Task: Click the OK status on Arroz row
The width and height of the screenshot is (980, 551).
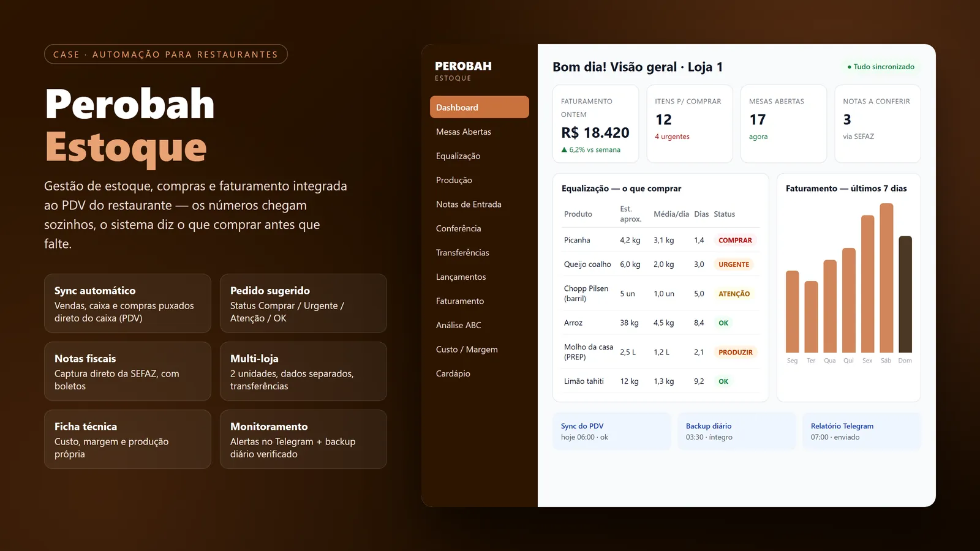Action: point(723,323)
